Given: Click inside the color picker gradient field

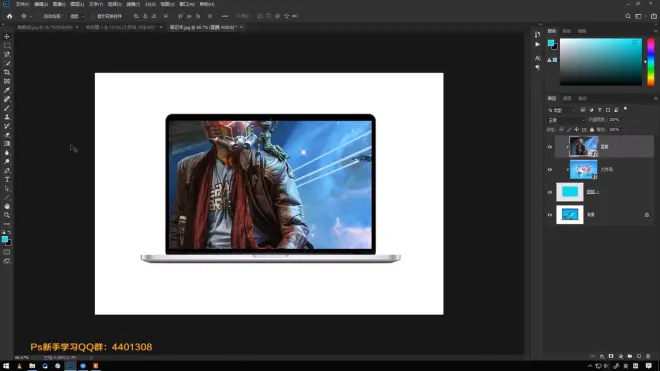Looking at the screenshot, I should pos(601,62).
